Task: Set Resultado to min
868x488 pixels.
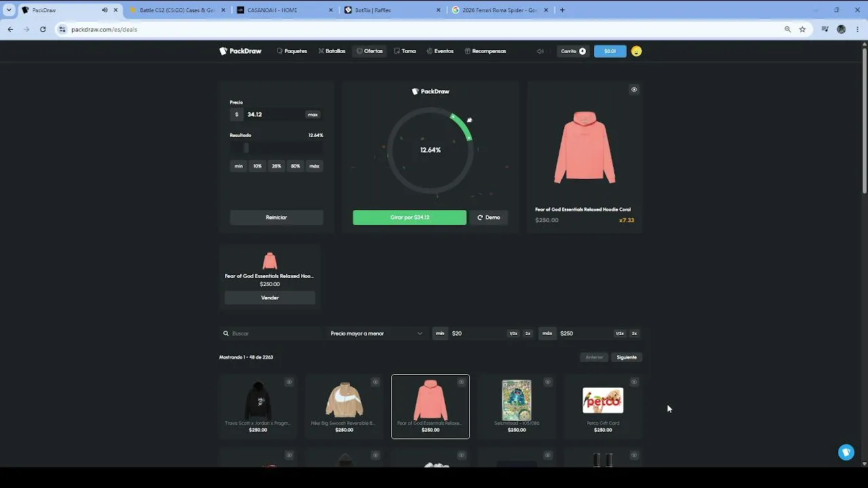Action: coord(239,166)
